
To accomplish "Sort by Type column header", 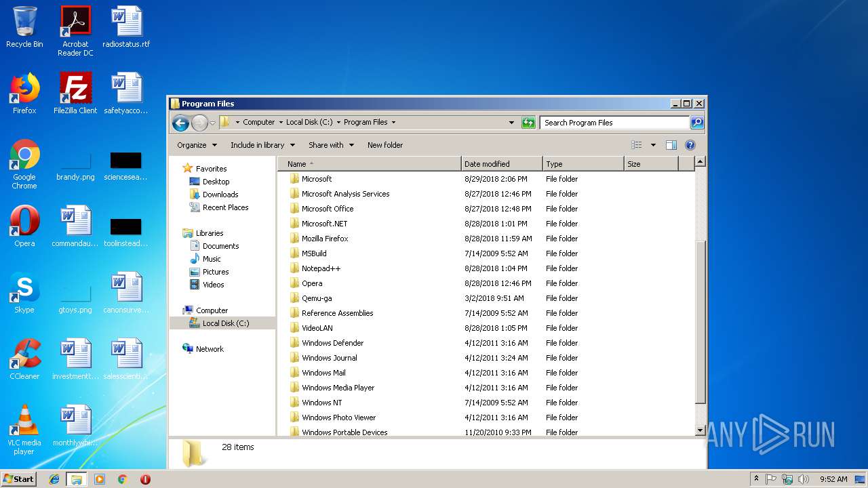I will click(x=583, y=164).
